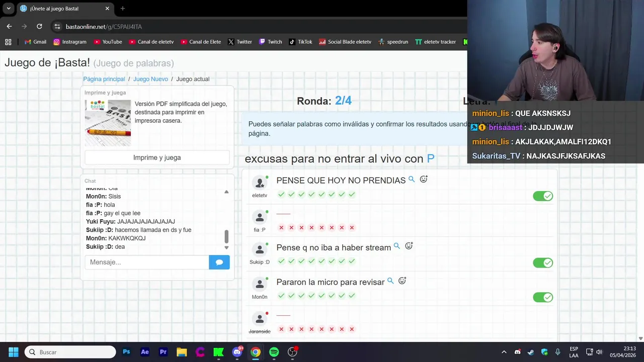Open Windows Start menu
644x362 pixels.
point(14,352)
